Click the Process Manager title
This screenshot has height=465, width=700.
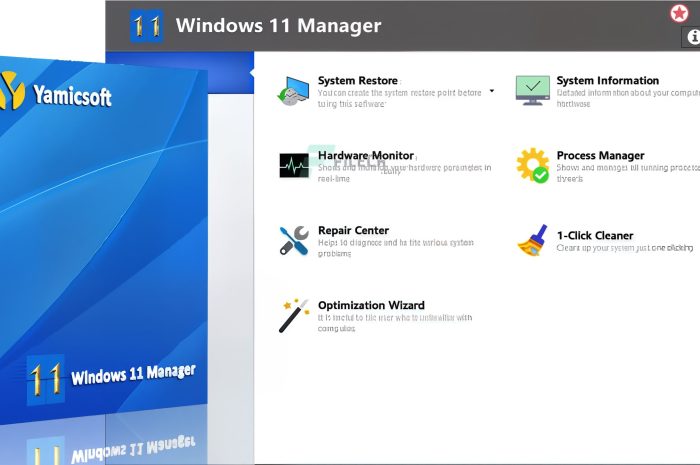click(600, 156)
